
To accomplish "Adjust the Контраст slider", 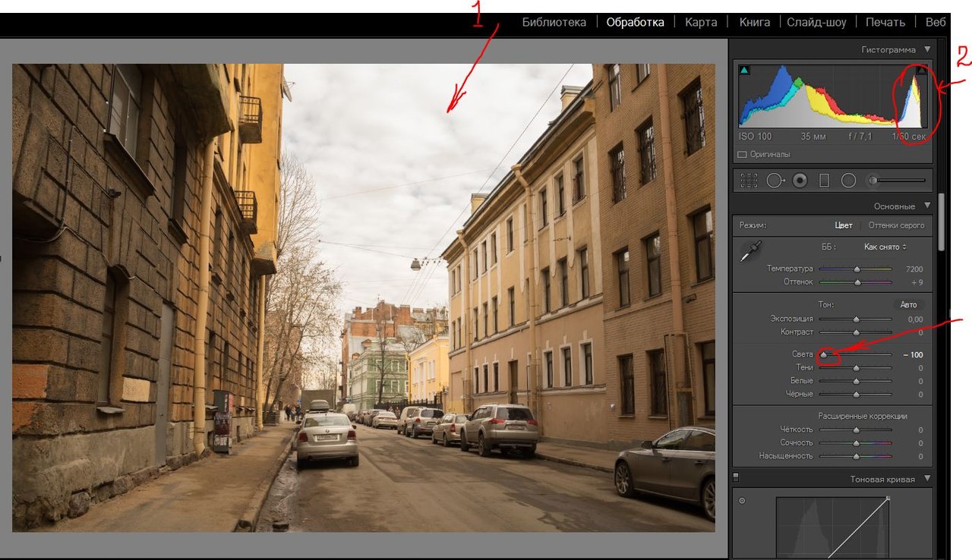I will 856,332.
